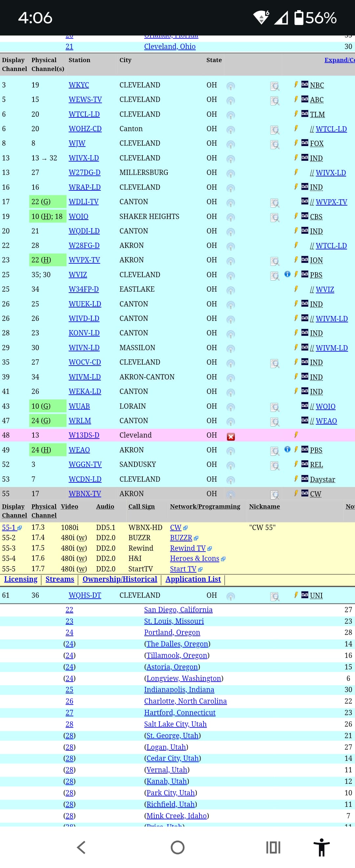This screenshot has width=355, height=868.
Task: Click the signal tower icon for WGGN-TV
Action: pos(230,465)
